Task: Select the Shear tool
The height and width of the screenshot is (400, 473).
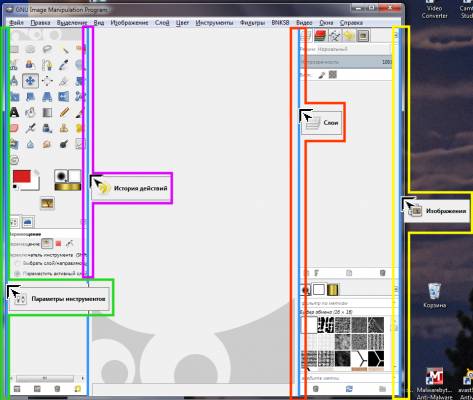Action: (x=30, y=97)
